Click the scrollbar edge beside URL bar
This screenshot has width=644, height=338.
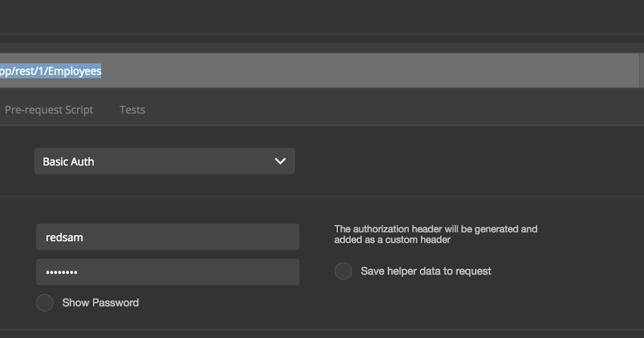pyautogui.click(x=641, y=70)
